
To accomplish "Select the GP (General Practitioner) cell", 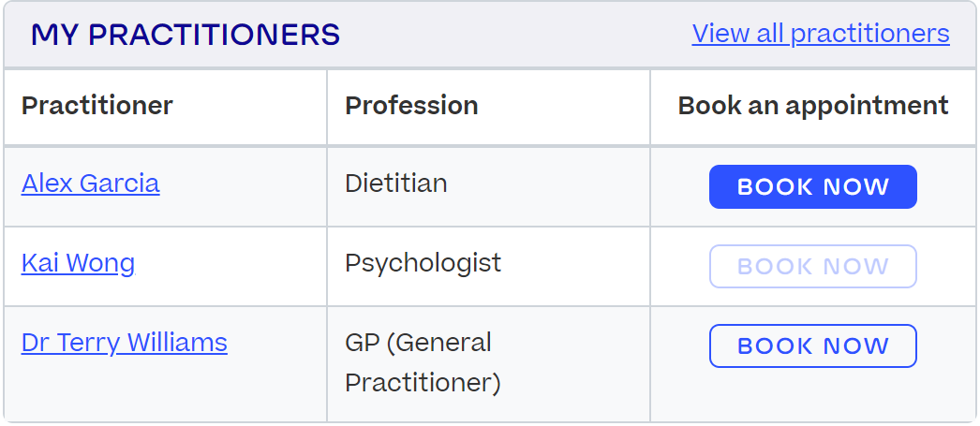I will (423, 362).
